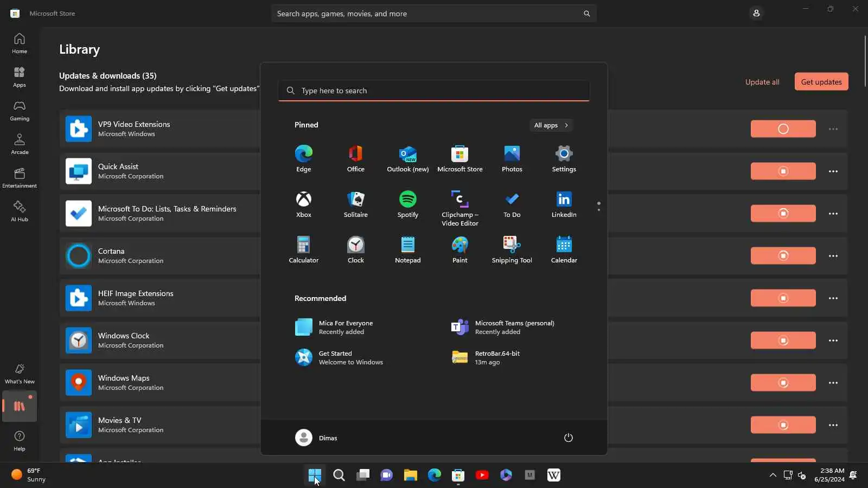Open Settings from the pinned apps

pos(564,159)
